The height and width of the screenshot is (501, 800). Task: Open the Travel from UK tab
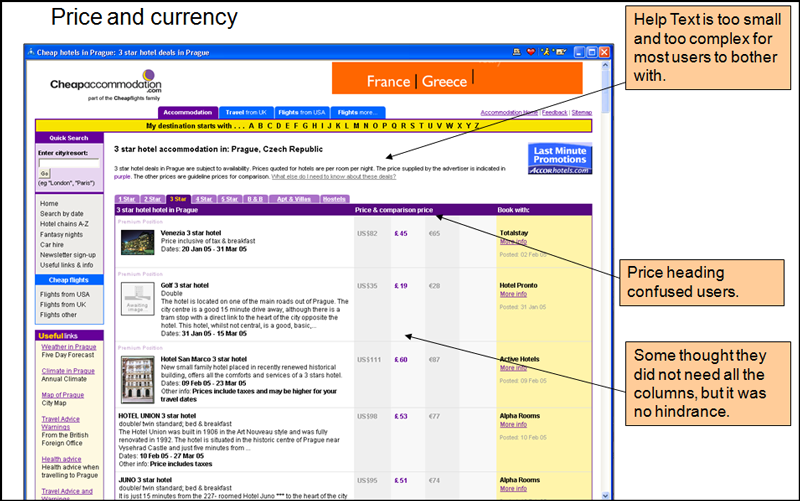tap(246, 112)
